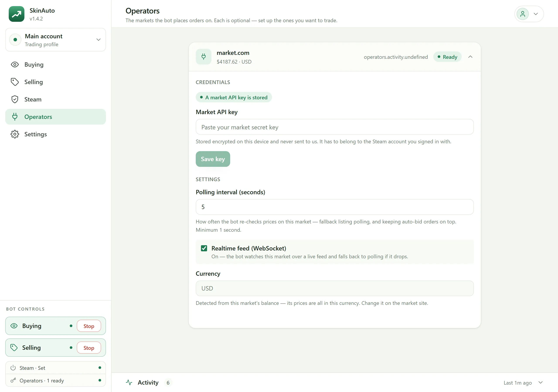Click the plug icon beside Operators in sidebar
Screen dimensions: 558x392
(x=15, y=117)
